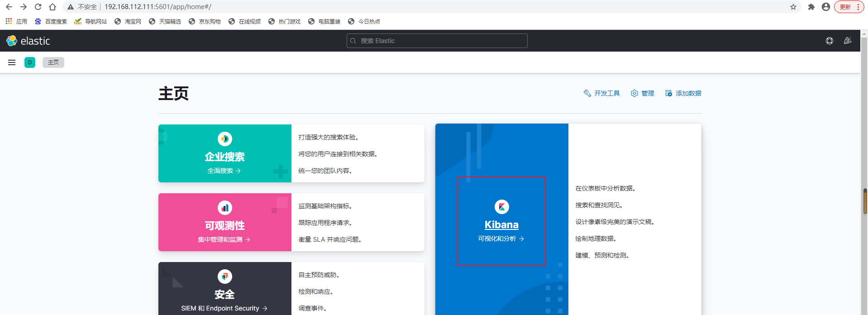Click text 衡量 SLA 并响应问题。
This screenshot has height=315, width=868.
pyautogui.click(x=330, y=240)
